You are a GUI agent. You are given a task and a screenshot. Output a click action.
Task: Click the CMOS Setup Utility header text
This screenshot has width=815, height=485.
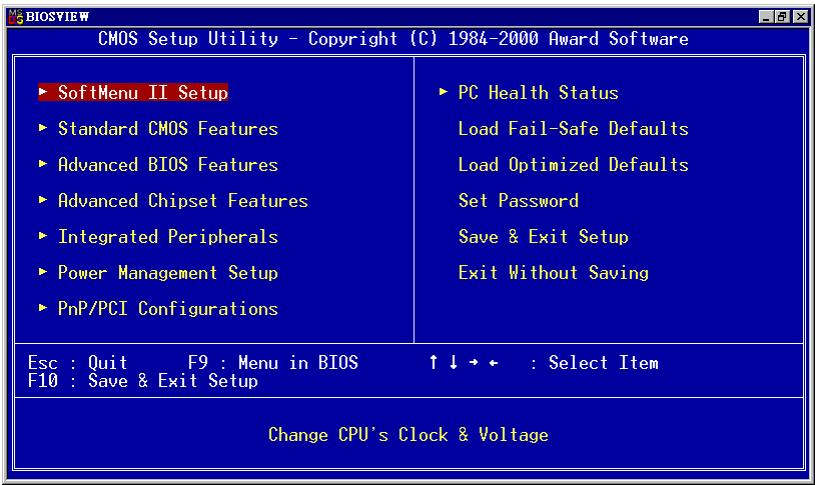[x=393, y=38]
